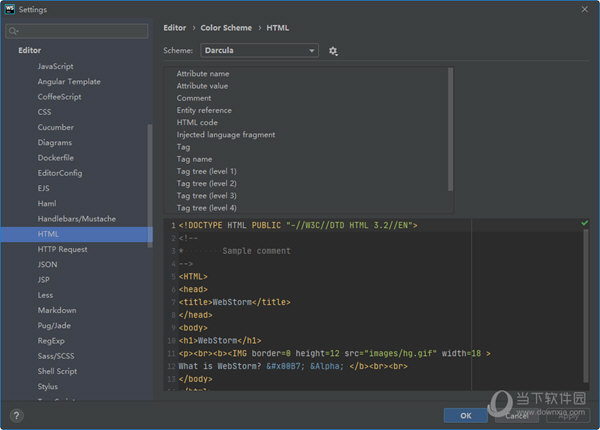Select Shell Script entry

point(57,371)
